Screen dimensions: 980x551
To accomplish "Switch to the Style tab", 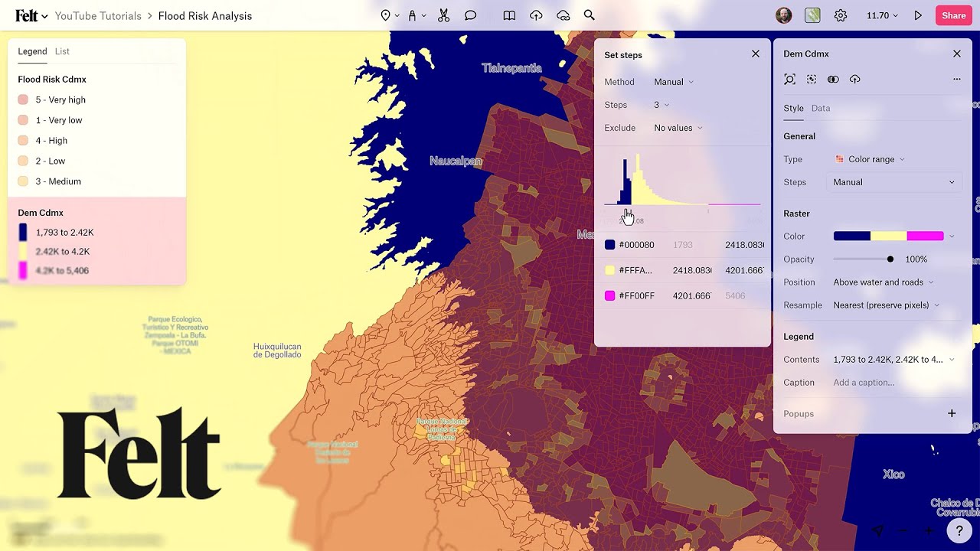I will click(x=793, y=108).
